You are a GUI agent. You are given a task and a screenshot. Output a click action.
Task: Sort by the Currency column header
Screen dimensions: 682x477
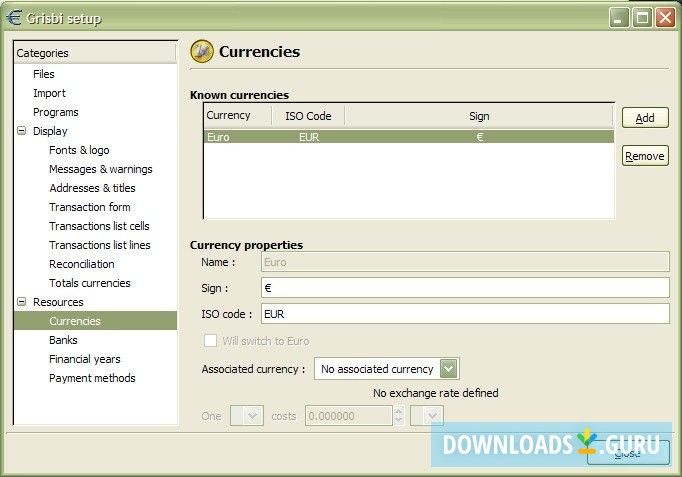pos(238,116)
